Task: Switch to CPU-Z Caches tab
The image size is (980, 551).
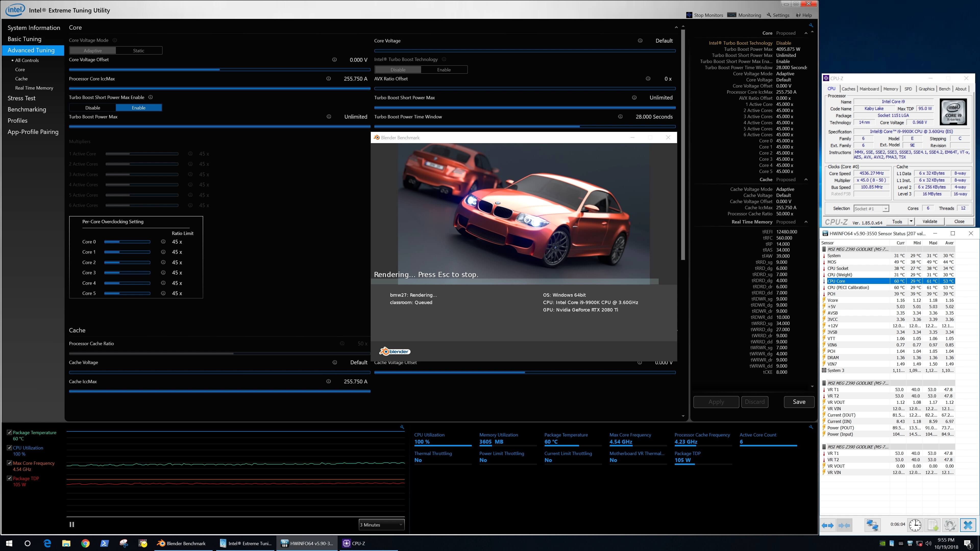Action: [x=848, y=89]
